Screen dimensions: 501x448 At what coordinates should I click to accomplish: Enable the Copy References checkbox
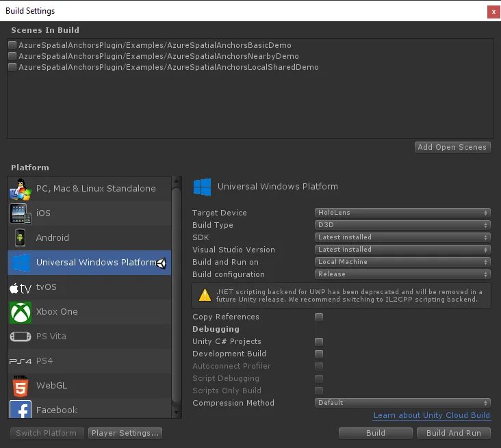319,317
